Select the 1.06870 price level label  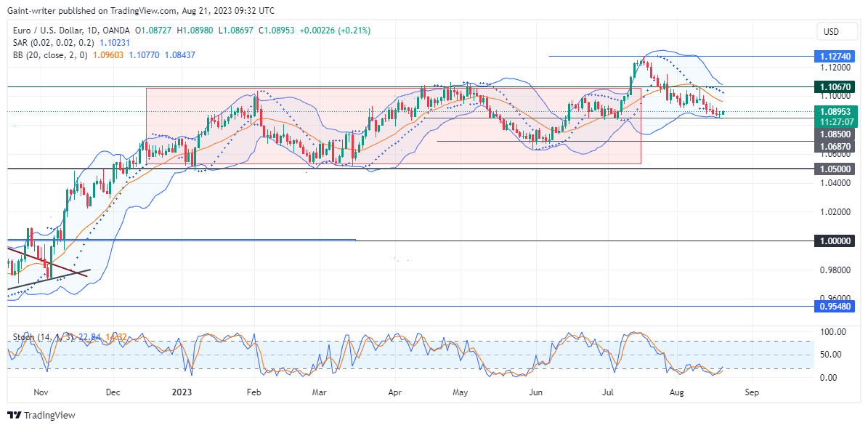[835, 146]
